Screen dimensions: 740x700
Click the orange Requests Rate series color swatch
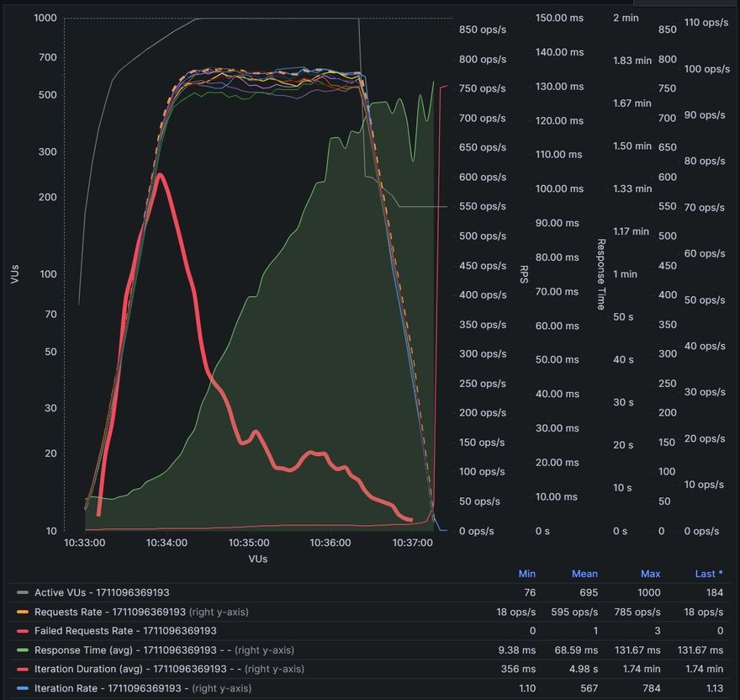click(x=23, y=612)
